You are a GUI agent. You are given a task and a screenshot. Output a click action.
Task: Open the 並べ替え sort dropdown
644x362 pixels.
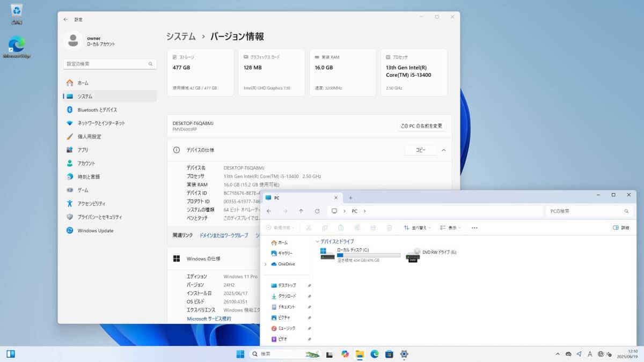pyautogui.click(x=417, y=227)
